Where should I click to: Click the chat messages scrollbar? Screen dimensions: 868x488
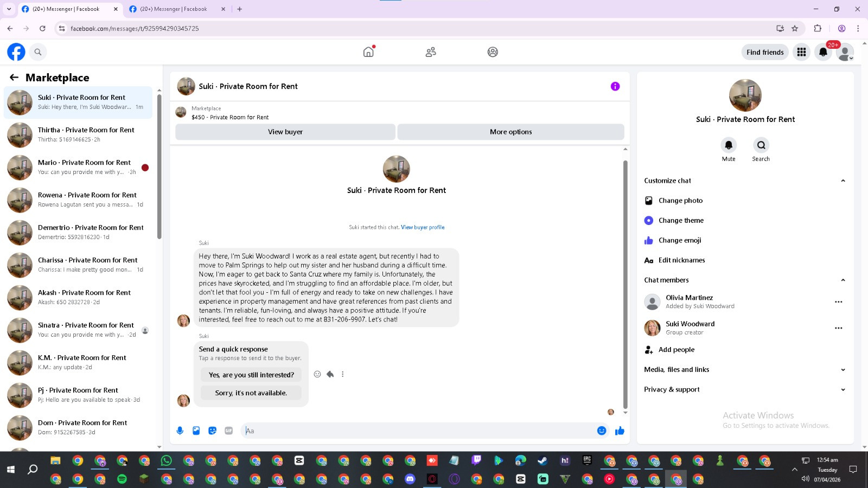pyautogui.click(x=625, y=284)
